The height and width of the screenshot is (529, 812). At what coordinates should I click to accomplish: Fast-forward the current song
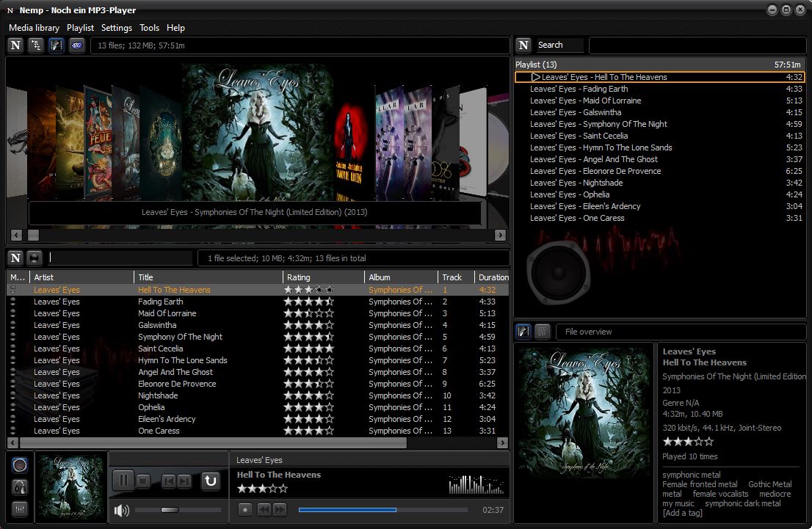point(279,510)
